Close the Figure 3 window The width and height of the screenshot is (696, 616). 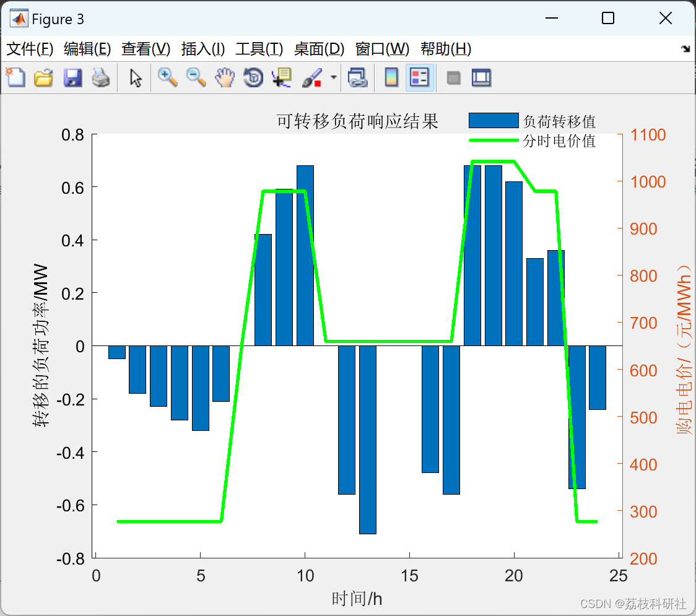point(666,18)
